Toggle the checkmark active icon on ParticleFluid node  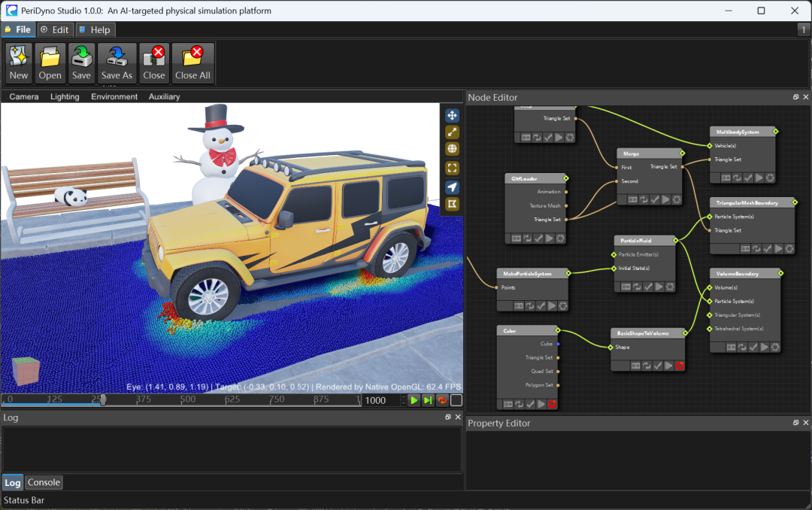648,287
